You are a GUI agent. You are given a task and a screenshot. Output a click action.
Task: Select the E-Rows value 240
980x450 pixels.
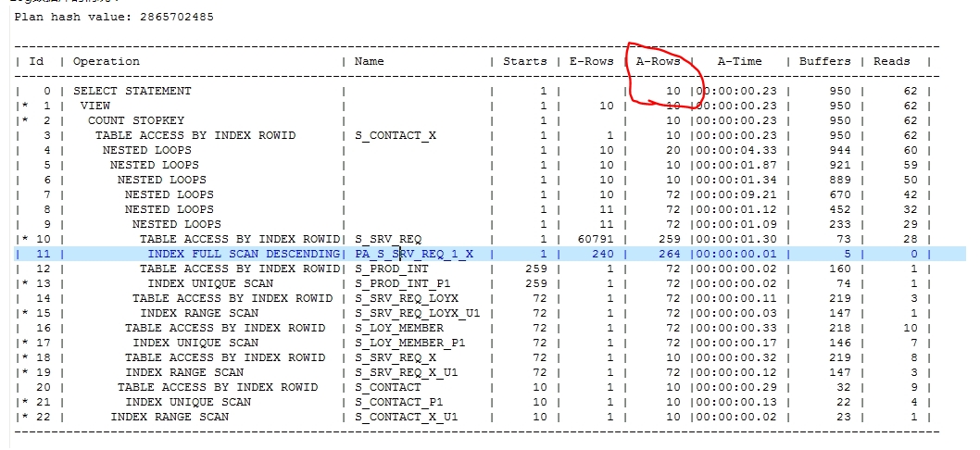click(x=602, y=254)
